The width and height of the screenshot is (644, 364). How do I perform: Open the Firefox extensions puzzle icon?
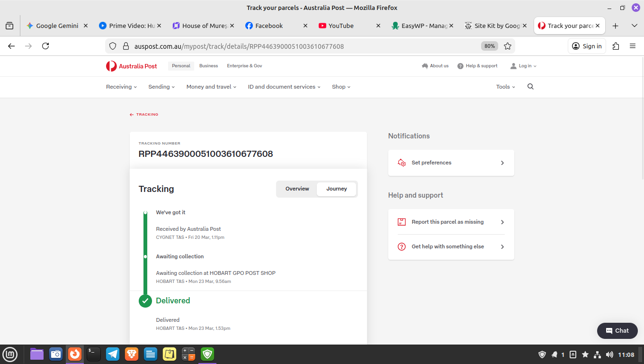point(616,46)
